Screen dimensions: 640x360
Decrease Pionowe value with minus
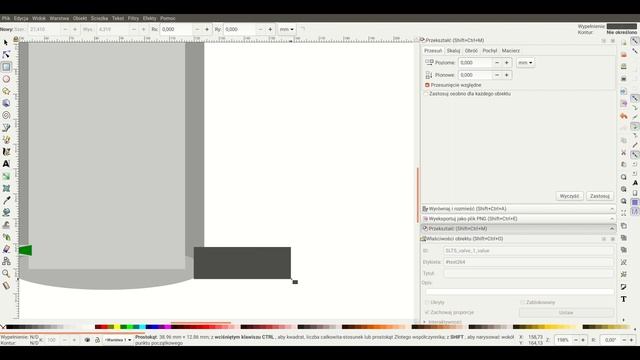point(497,75)
